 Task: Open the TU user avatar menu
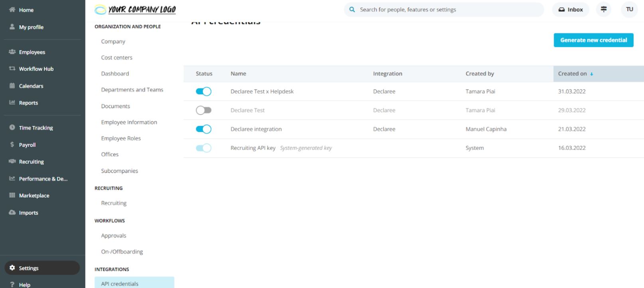coord(629,10)
